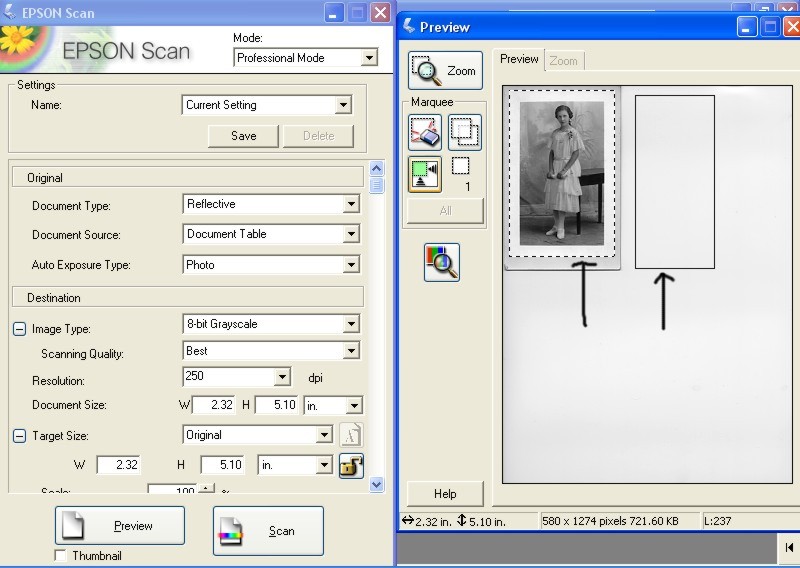Click the Zoom magnifier button in Preview
The width and height of the screenshot is (800, 568).
(x=445, y=70)
